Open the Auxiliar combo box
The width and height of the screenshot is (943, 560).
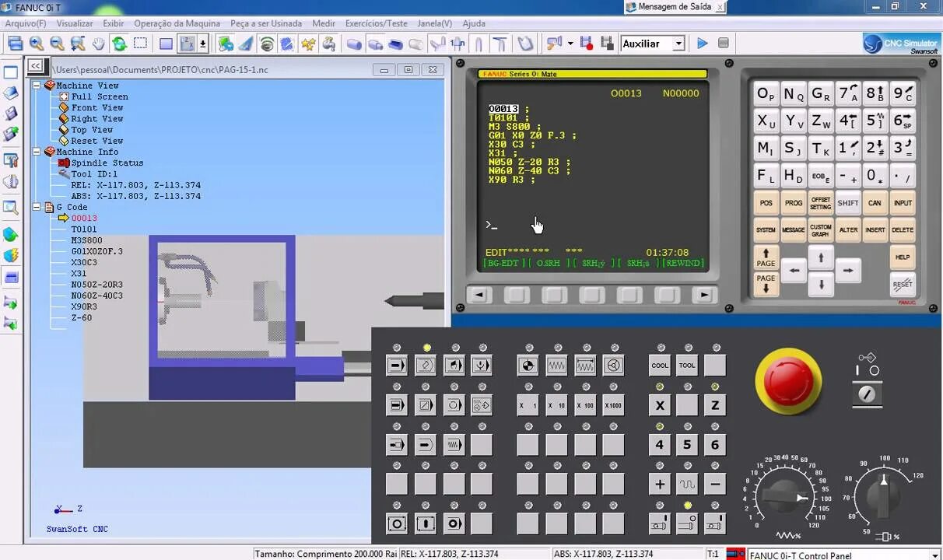click(x=653, y=44)
